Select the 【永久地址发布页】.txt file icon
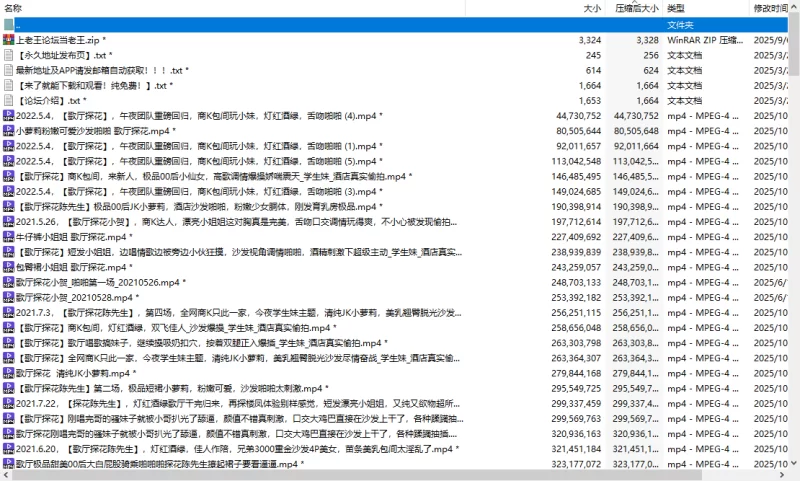 (x=8, y=55)
